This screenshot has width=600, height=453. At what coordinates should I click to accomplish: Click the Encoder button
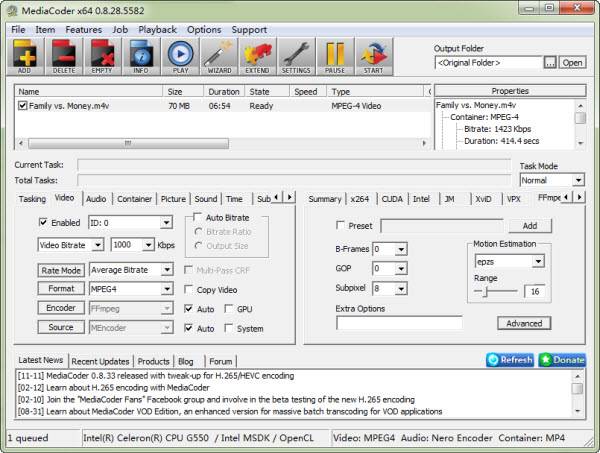61,308
